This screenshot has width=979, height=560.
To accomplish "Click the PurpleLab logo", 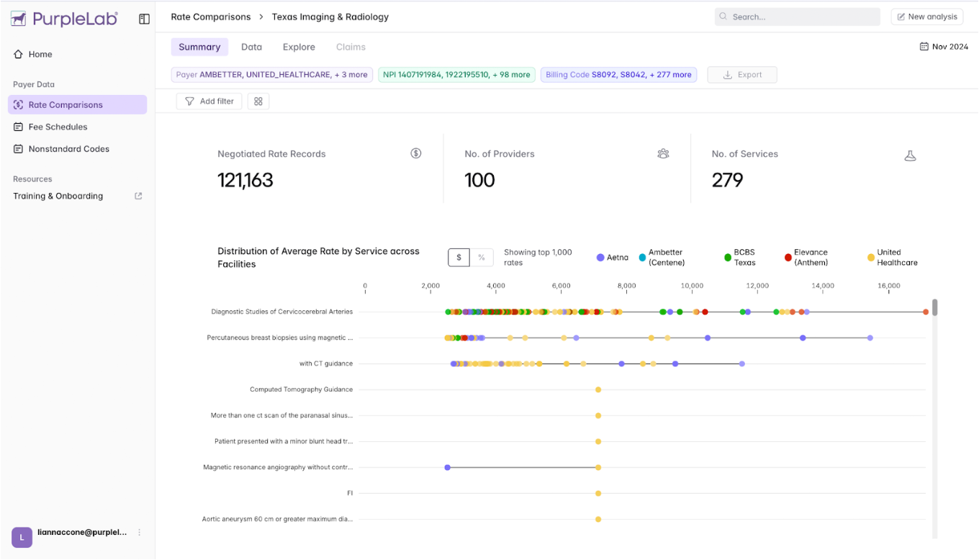I will [64, 19].
